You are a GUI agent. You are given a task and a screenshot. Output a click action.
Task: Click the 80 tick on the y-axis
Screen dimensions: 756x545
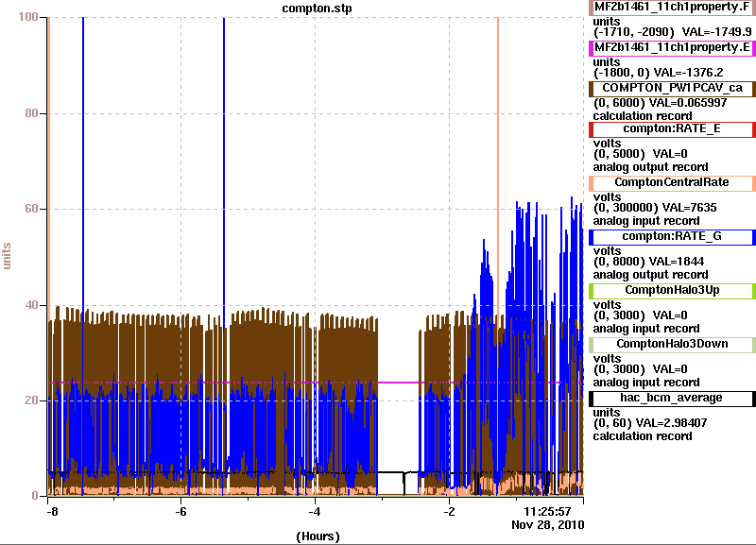coord(31,113)
